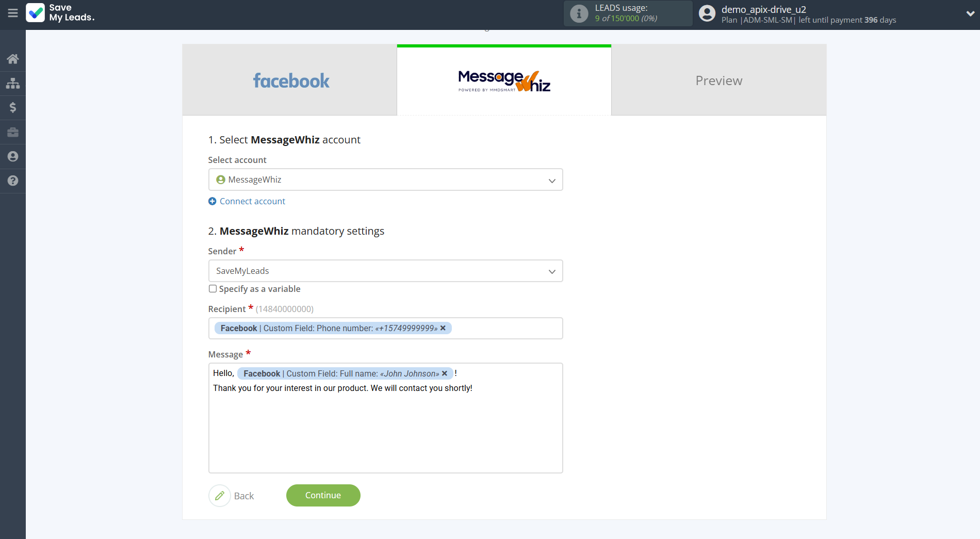
Task: Open connections via the hierarchy sidebar icon
Action: pyautogui.click(x=12, y=83)
